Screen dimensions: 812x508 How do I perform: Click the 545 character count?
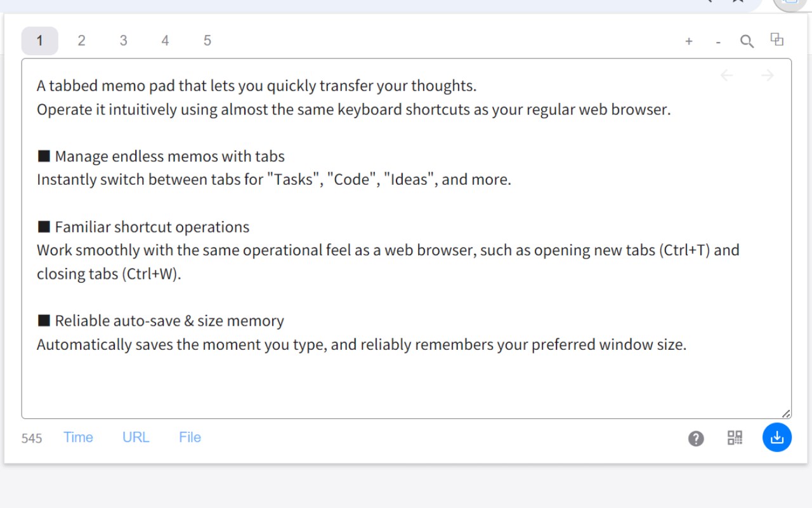point(32,438)
